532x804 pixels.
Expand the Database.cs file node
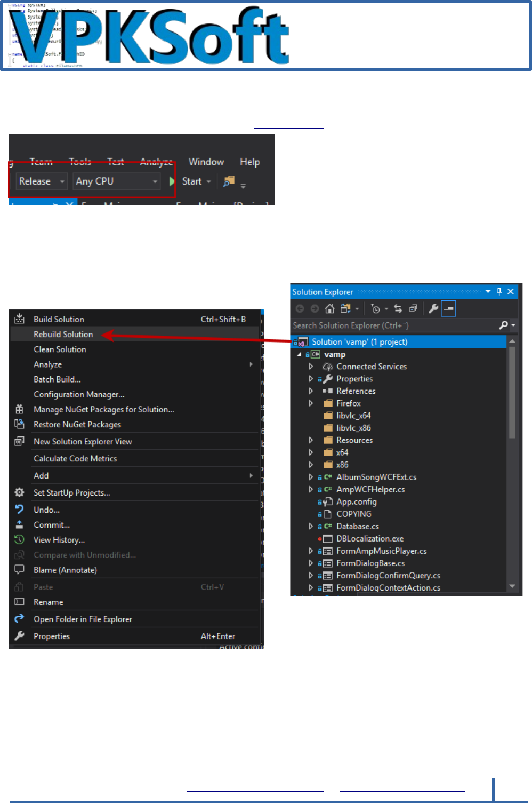(x=311, y=526)
